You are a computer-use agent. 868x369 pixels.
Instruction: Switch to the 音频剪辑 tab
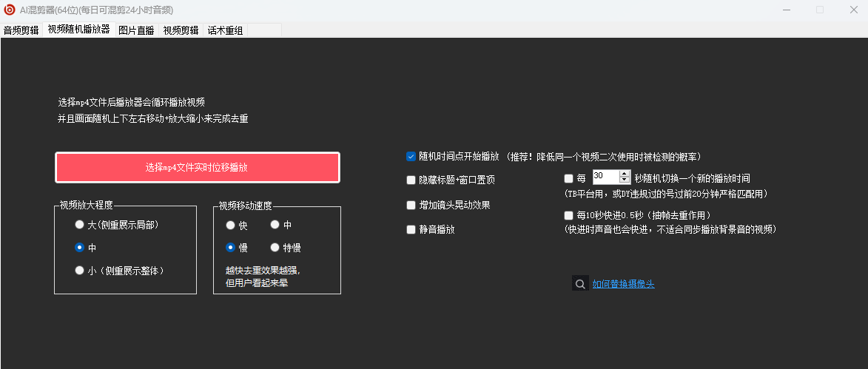21,30
